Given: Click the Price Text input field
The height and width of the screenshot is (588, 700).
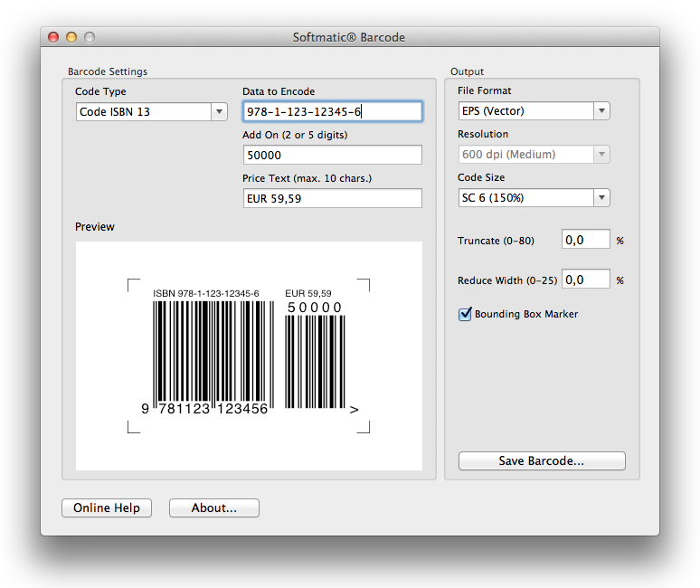Looking at the screenshot, I should [x=332, y=198].
